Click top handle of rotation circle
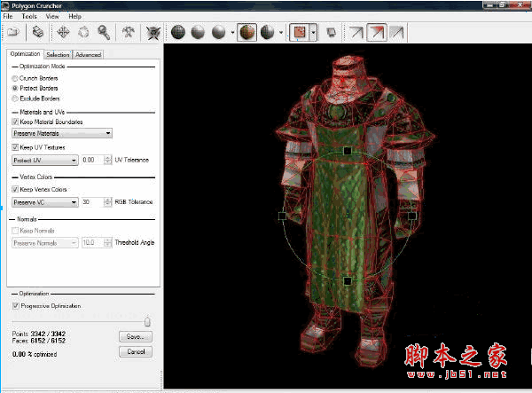This screenshot has width=532, height=393. coord(347,151)
